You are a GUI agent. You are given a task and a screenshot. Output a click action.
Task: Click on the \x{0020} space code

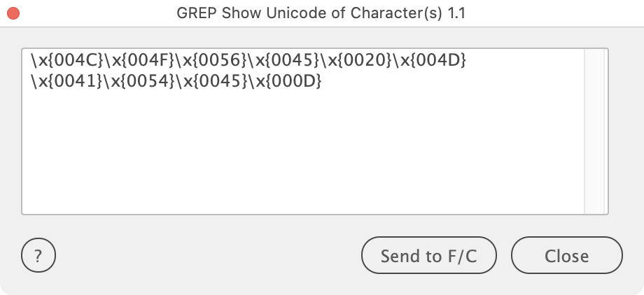[357, 61]
